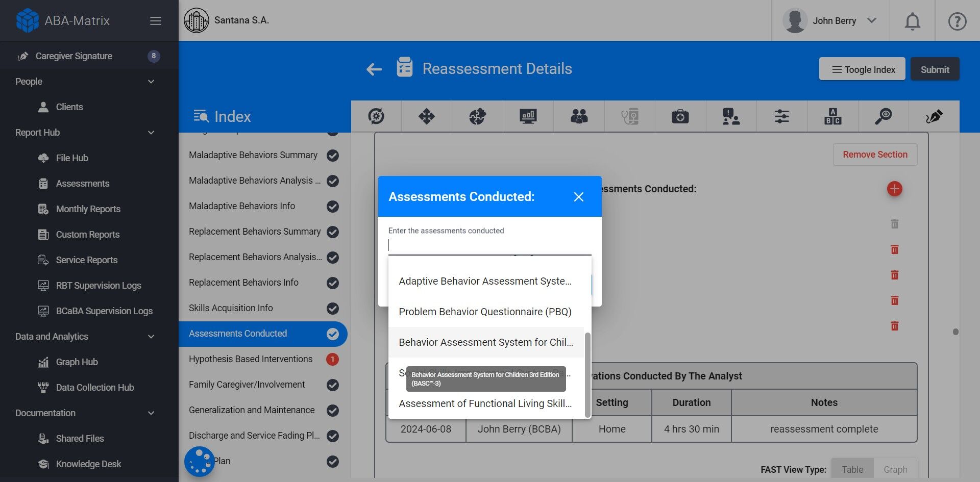The width and height of the screenshot is (980, 482).
Task: Close the Assessments Conducted dialog
Action: pyautogui.click(x=578, y=197)
